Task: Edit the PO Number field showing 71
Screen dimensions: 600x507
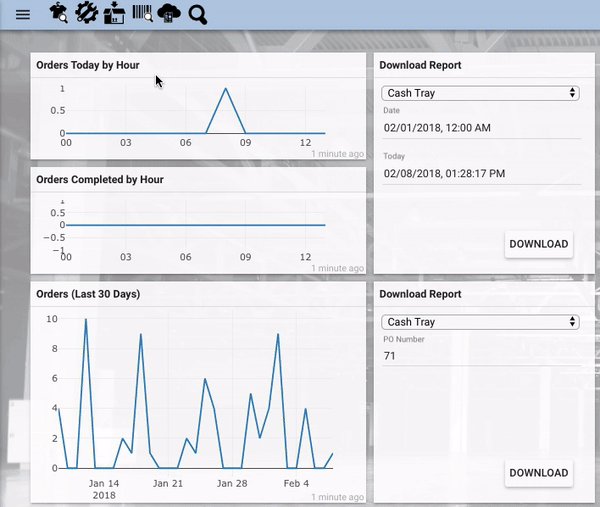Action: [481, 356]
